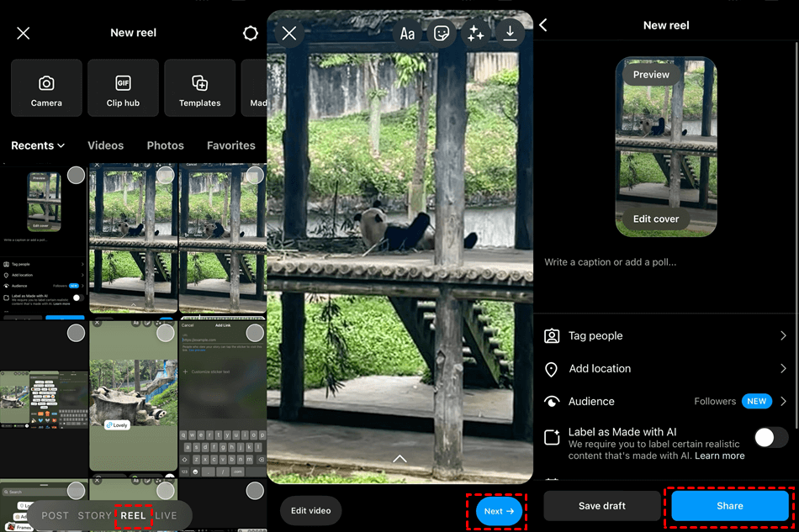
Task: Select the bottom-right dark thumbnail circle
Action: [x=255, y=491]
